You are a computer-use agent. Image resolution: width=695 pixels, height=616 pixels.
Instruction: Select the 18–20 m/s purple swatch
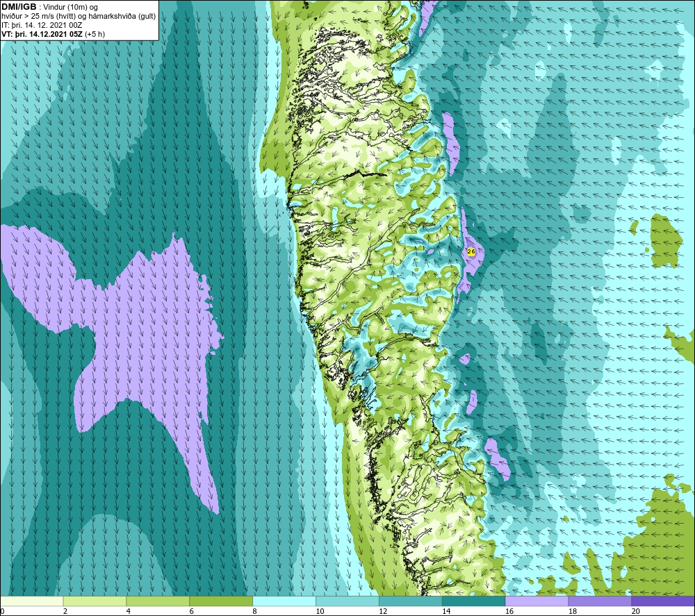coord(600,601)
